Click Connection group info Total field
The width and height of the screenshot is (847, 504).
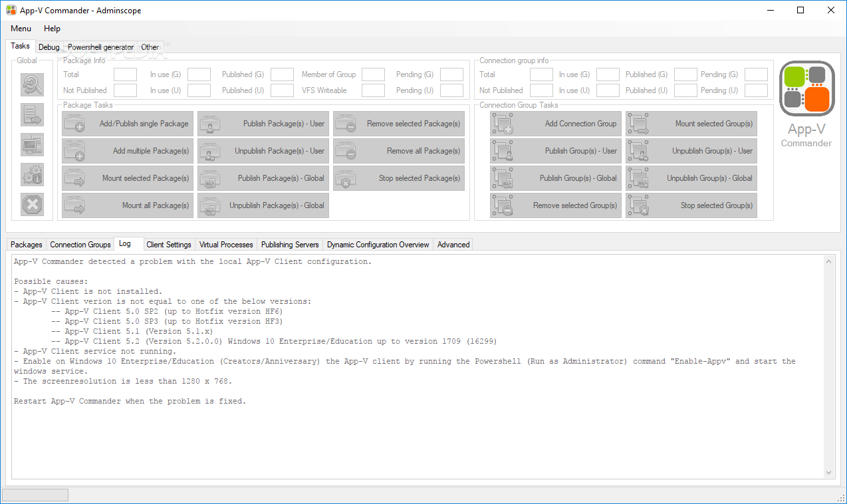(x=541, y=74)
